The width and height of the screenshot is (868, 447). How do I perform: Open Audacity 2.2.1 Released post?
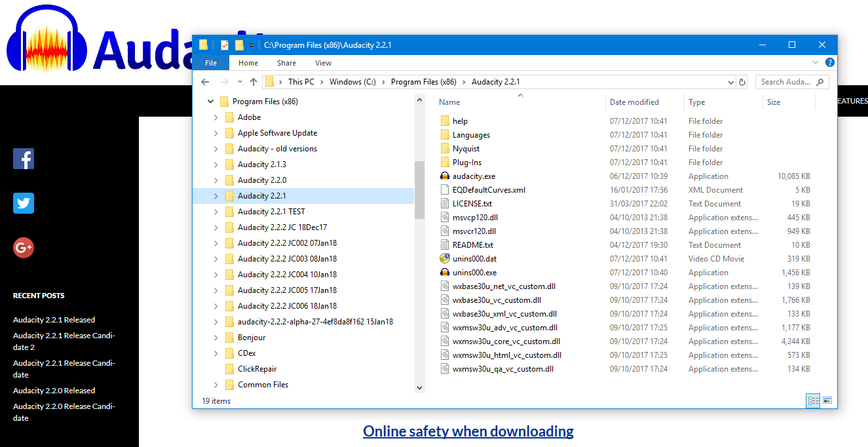pyautogui.click(x=54, y=320)
